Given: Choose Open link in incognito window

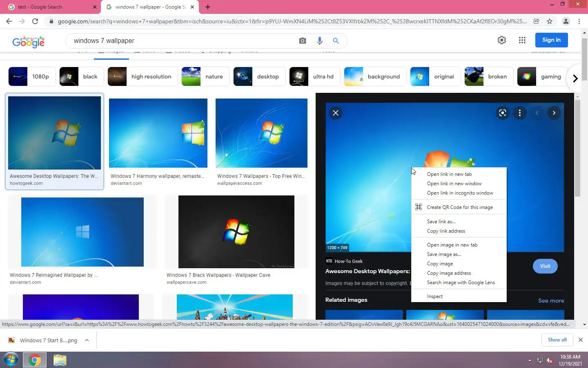Looking at the screenshot, I should pos(459,193).
